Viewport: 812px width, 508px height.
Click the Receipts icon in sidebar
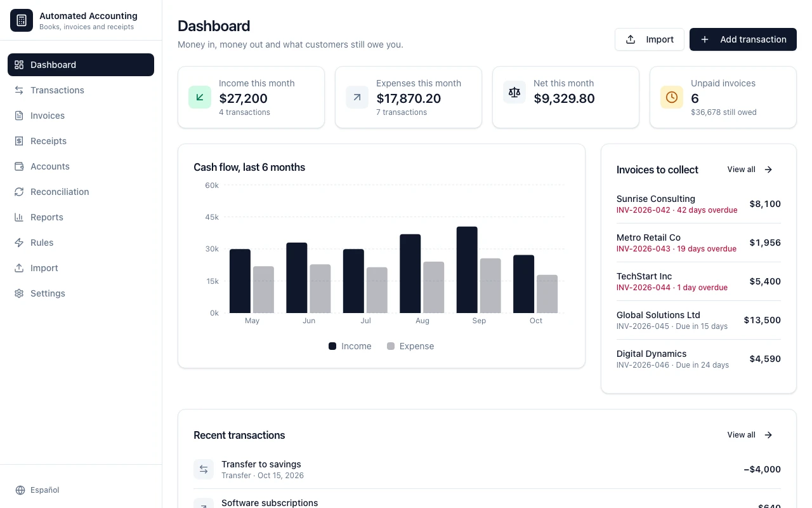point(19,141)
